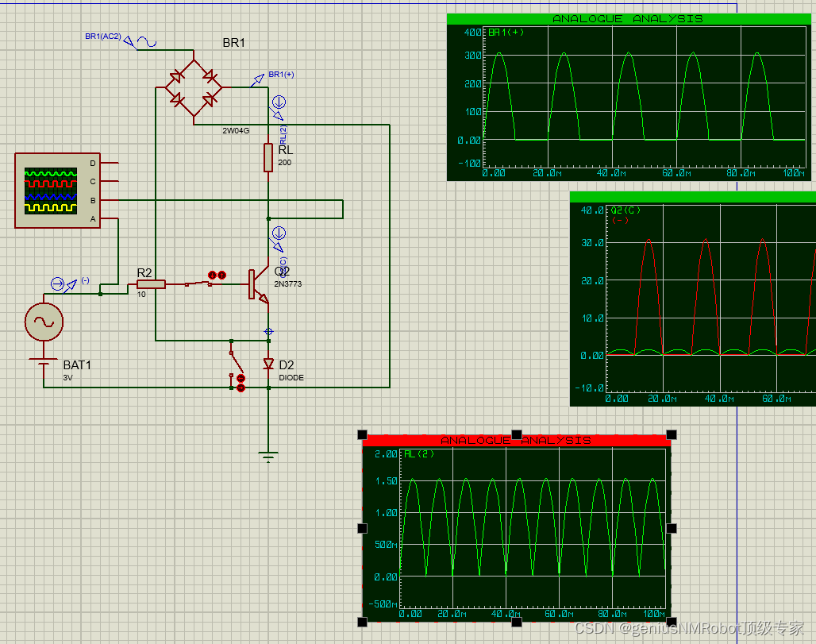The width and height of the screenshot is (816, 644).
Task: Click the Q2(C) graph's green title bar
Action: (693, 197)
